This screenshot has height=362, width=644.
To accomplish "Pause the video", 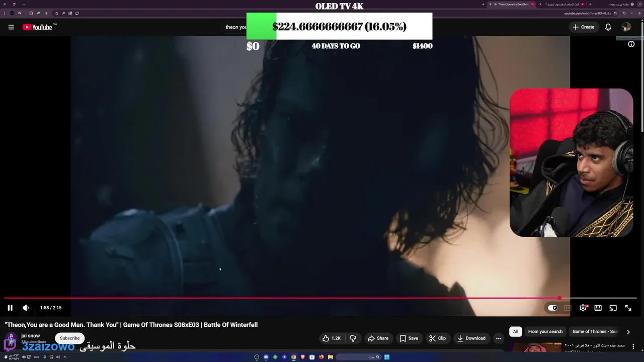I will click(x=10, y=308).
